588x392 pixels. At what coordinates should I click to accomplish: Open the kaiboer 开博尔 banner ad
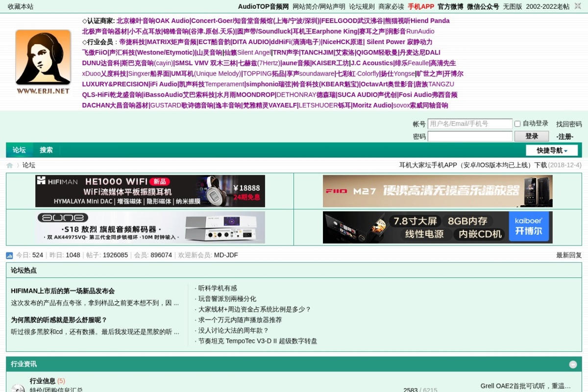(x=438, y=227)
